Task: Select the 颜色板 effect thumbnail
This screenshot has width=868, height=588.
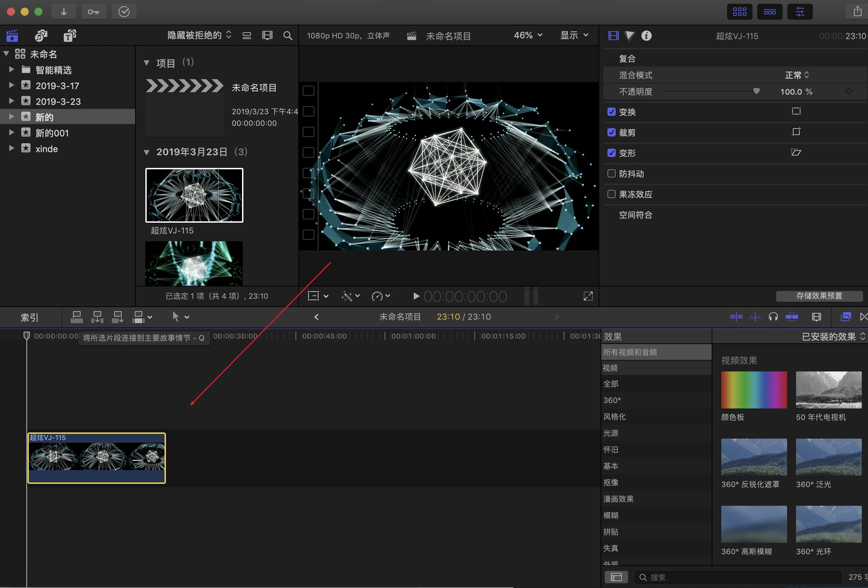Action: pyautogui.click(x=754, y=390)
